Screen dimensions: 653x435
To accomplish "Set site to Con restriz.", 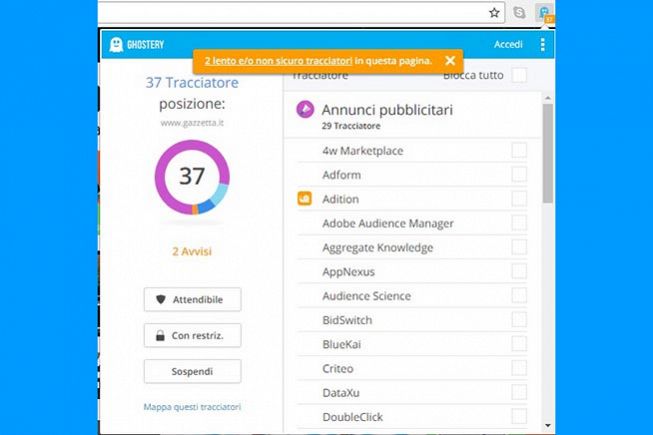I will coord(192,335).
